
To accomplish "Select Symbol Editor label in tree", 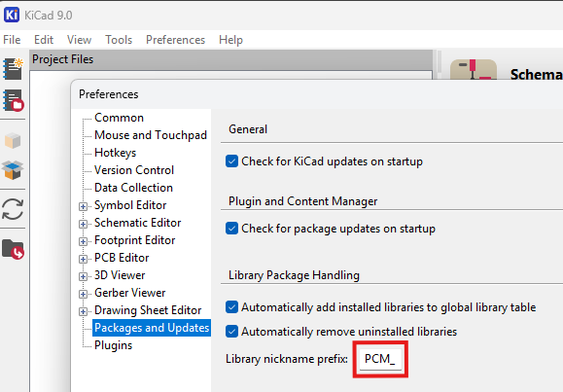I will tap(130, 205).
